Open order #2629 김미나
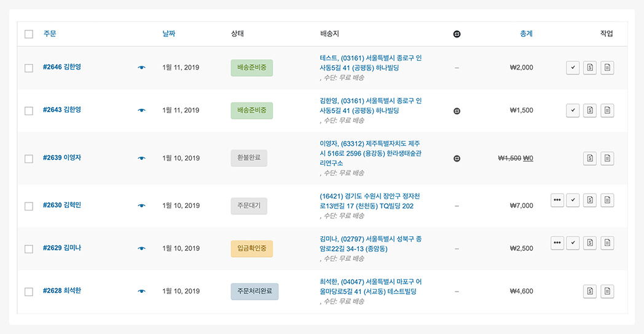This screenshot has width=644, height=334. tap(62, 248)
